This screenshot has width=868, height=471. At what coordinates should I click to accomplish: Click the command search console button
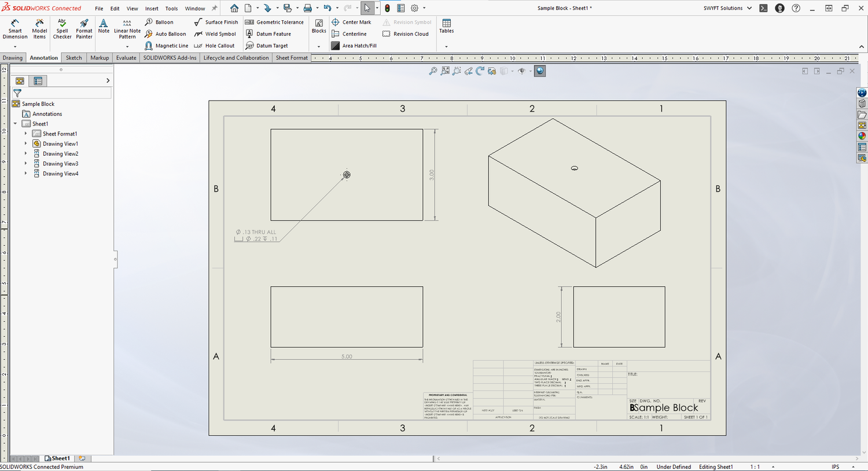tap(764, 8)
